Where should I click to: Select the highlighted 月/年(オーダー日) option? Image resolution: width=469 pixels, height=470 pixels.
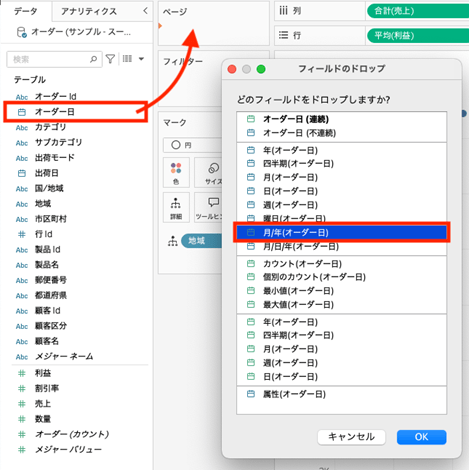(x=341, y=233)
